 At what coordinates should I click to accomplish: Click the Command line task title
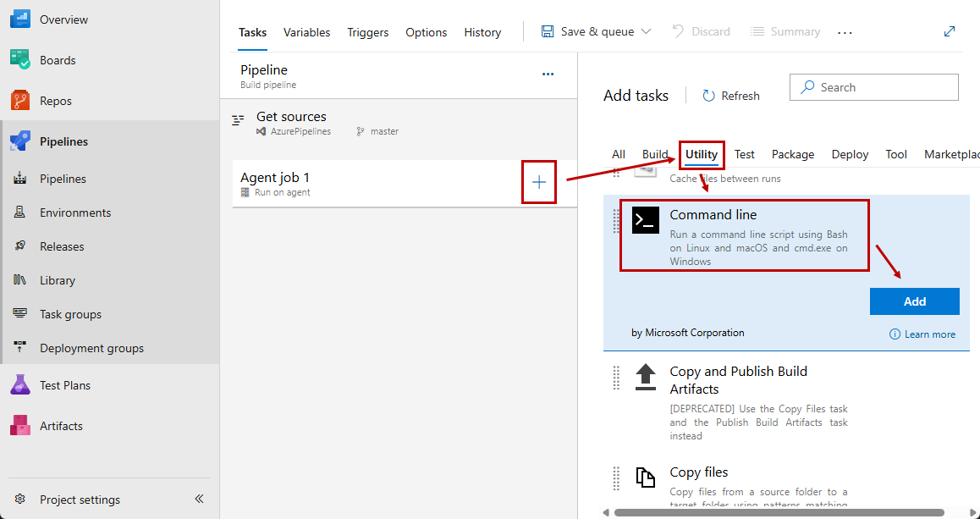point(713,214)
